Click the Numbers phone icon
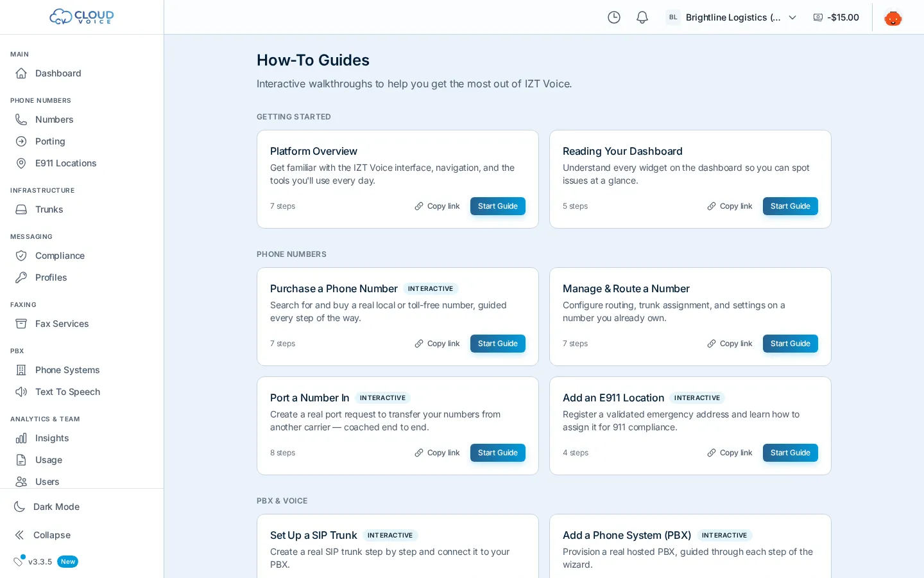 21,119
